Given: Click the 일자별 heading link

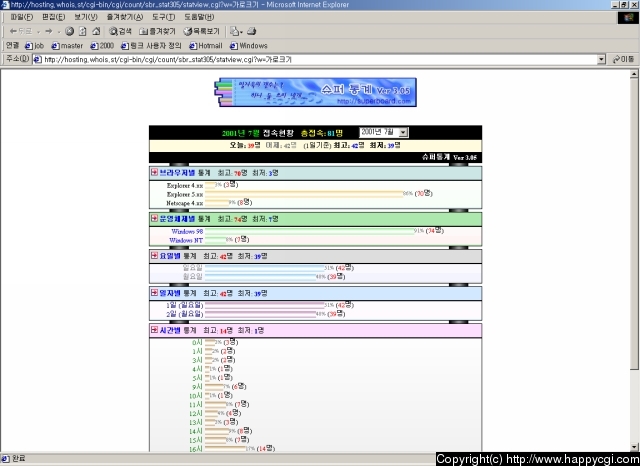Looking at the screenshot, I should tap(170, 293).
